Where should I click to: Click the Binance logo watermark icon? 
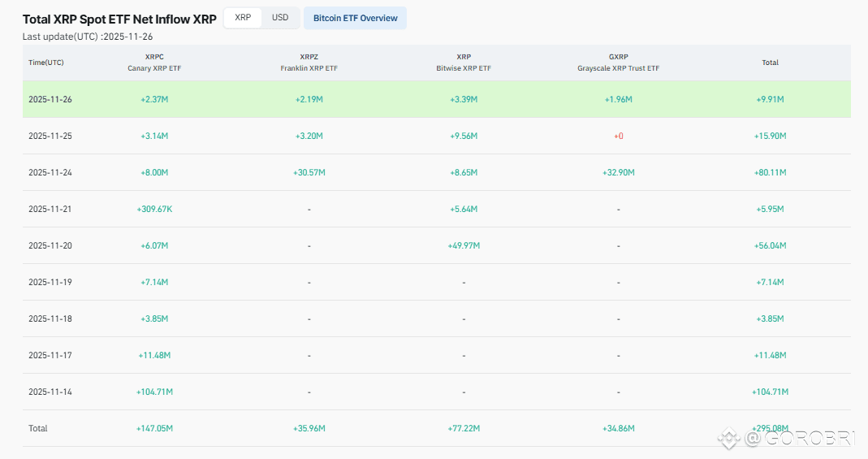(729, 439)
